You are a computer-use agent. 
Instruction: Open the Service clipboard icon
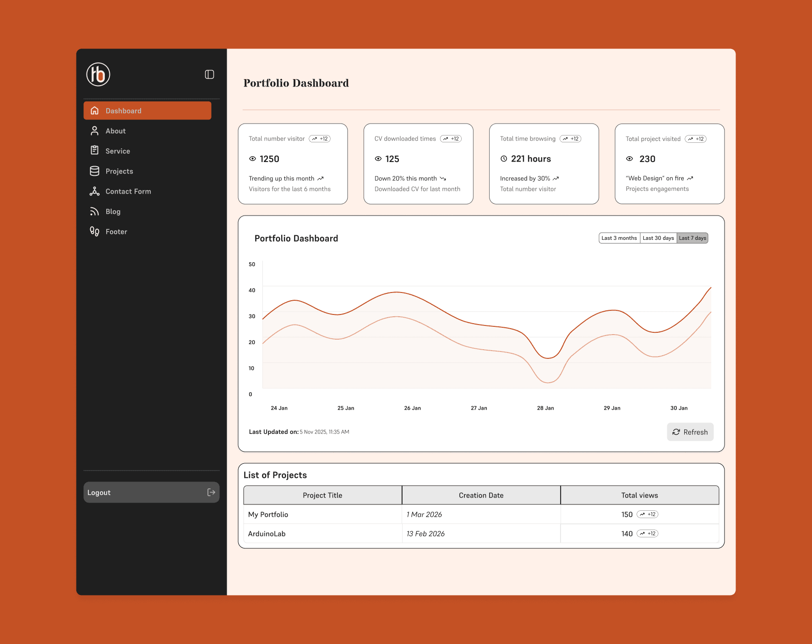(94, 151)
